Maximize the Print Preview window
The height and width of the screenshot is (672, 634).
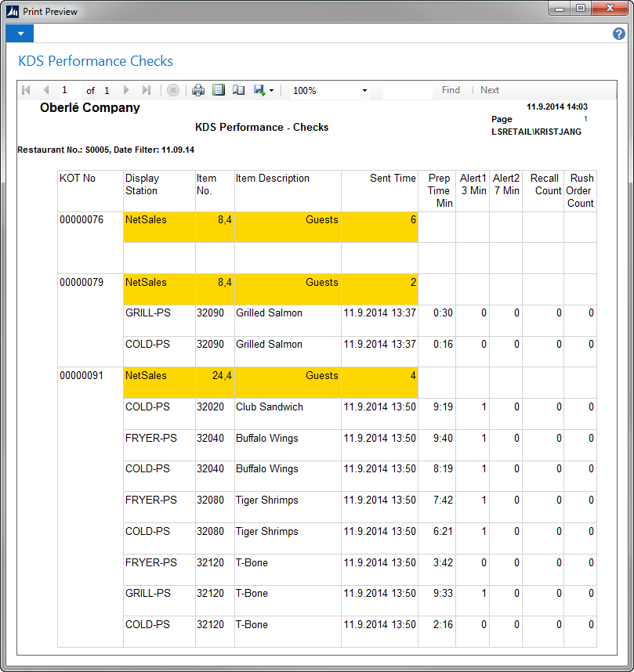click(580, 9)
